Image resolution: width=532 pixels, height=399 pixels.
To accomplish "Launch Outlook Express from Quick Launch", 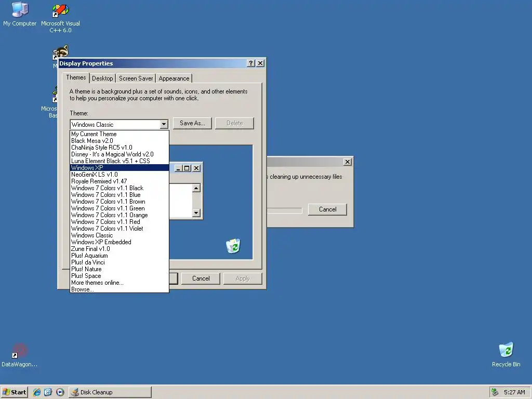I will 48,392.
